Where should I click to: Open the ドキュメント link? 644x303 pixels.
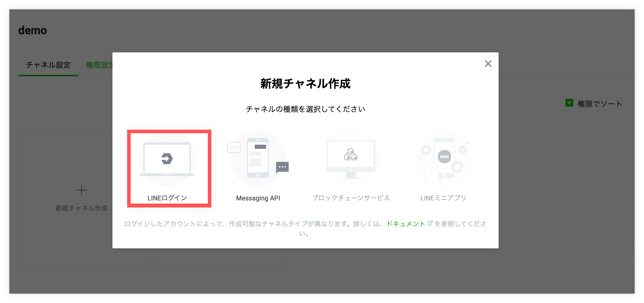(406, 224)
